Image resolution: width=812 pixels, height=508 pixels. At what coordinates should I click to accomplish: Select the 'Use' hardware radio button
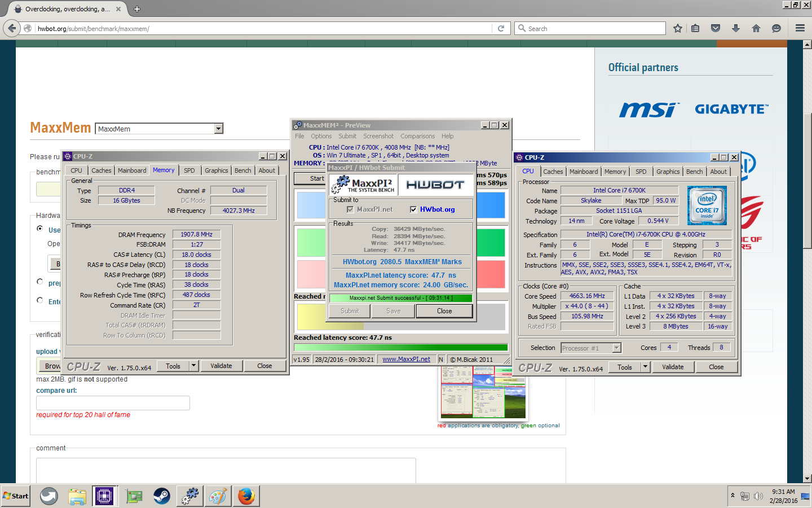(x=40, y=229)
